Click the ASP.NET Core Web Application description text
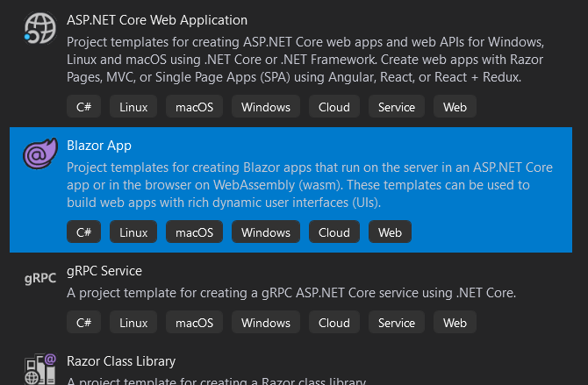588x385 pixels. pyautogui.click(x=305, y=60)
